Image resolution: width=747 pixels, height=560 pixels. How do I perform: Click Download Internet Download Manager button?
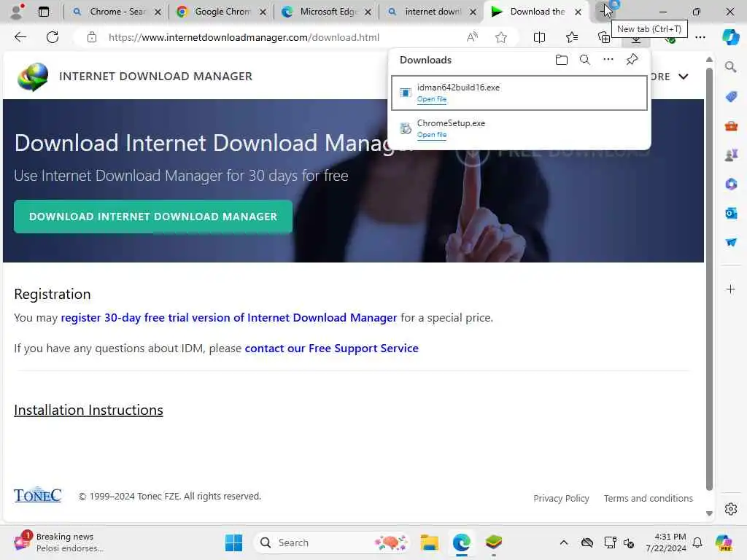153,217
